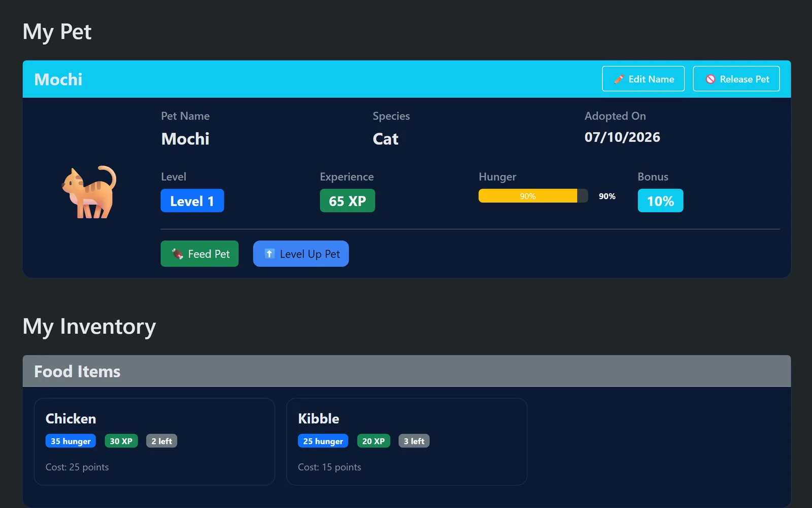Select the Chicken food item card
The image size is (812, 508).
[154, 441]
